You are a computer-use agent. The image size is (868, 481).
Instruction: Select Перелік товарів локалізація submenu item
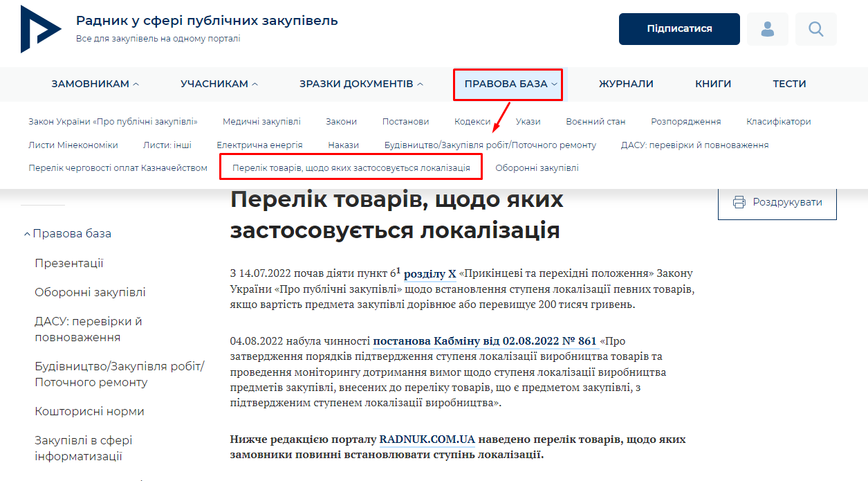pos(351,167)
